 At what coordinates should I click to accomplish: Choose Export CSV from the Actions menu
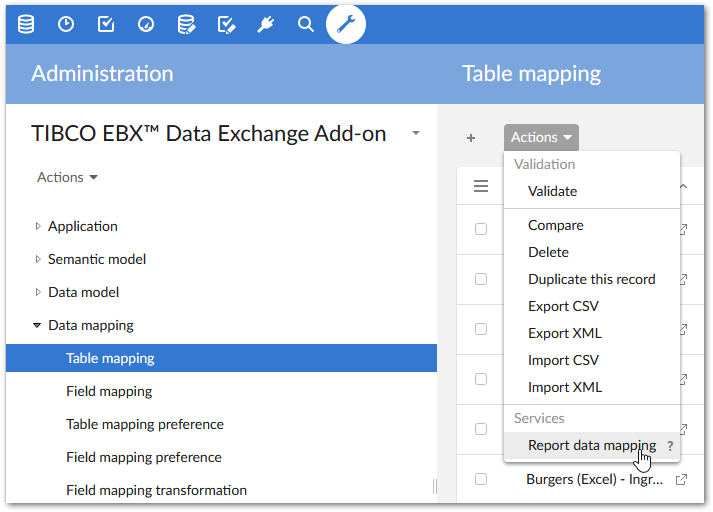564,306
